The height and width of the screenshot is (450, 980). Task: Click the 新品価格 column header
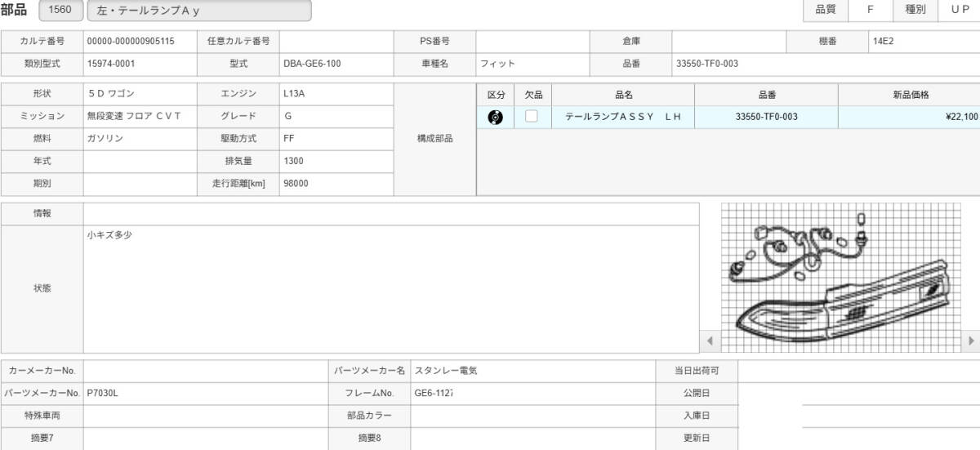(x=911, y=95)
